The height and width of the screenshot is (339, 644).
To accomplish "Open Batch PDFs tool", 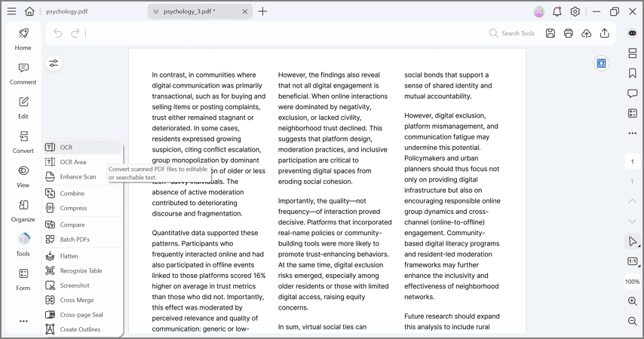I will [x=82, y=240].
